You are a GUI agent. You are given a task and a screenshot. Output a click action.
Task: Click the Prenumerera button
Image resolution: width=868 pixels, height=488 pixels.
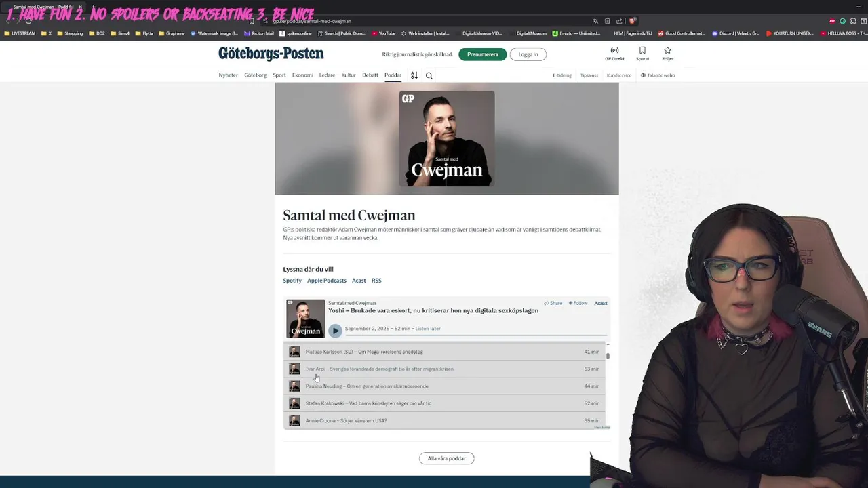(482, 54)
